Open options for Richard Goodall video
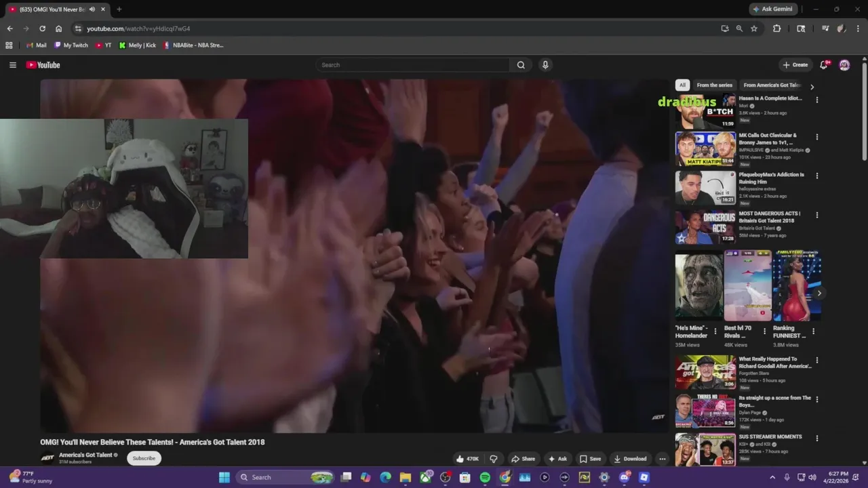Screen dimensions: 868x488 (816, 361)
